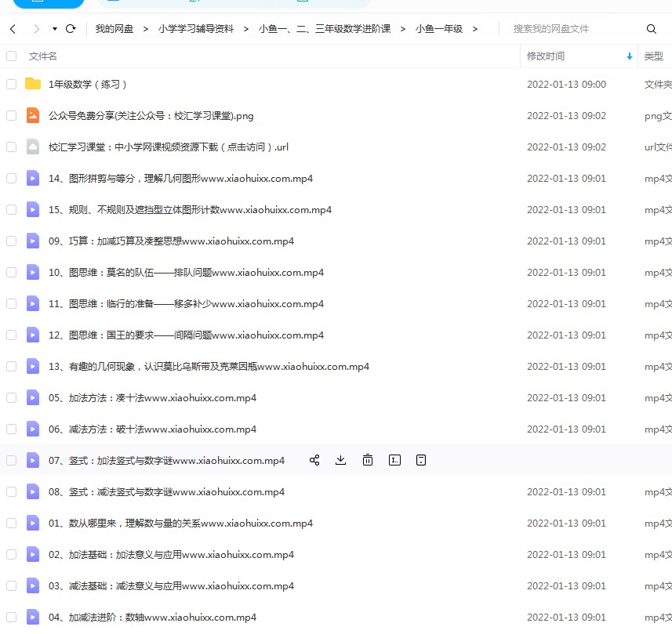
Task: Click video icon of 06、减法方法
Action: pyautogui.click(x=33, y=429)
